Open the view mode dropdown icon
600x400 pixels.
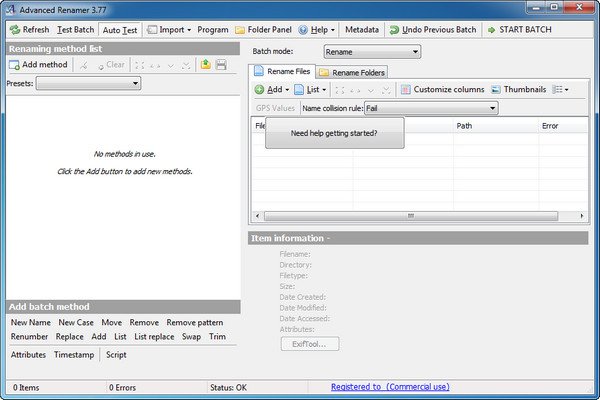click(561, 90)
